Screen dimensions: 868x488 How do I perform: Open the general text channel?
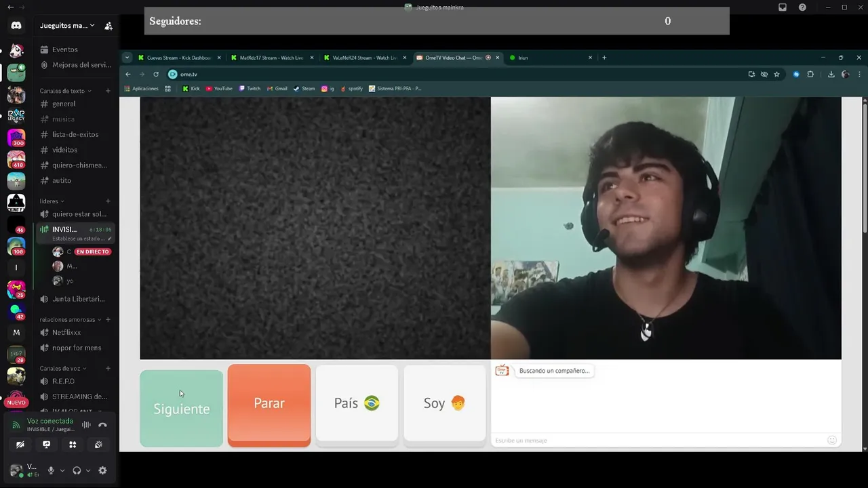75,104
